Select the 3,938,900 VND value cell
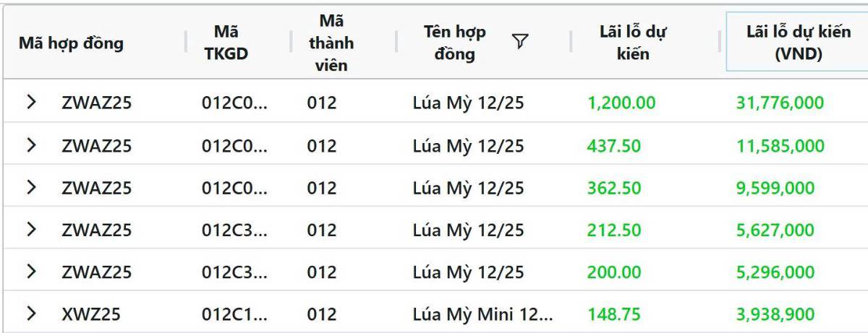The height and width of the screenshot is (333, 868). pyautogui.click(x=775, y=314)
